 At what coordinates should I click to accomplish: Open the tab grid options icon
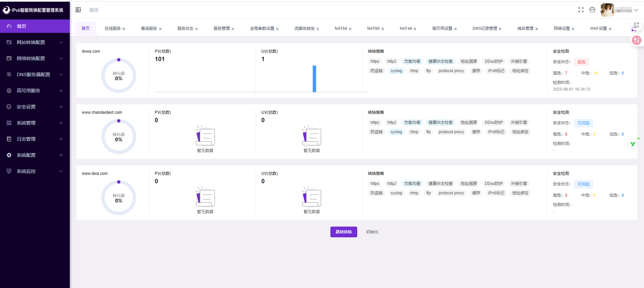point(636,26)
